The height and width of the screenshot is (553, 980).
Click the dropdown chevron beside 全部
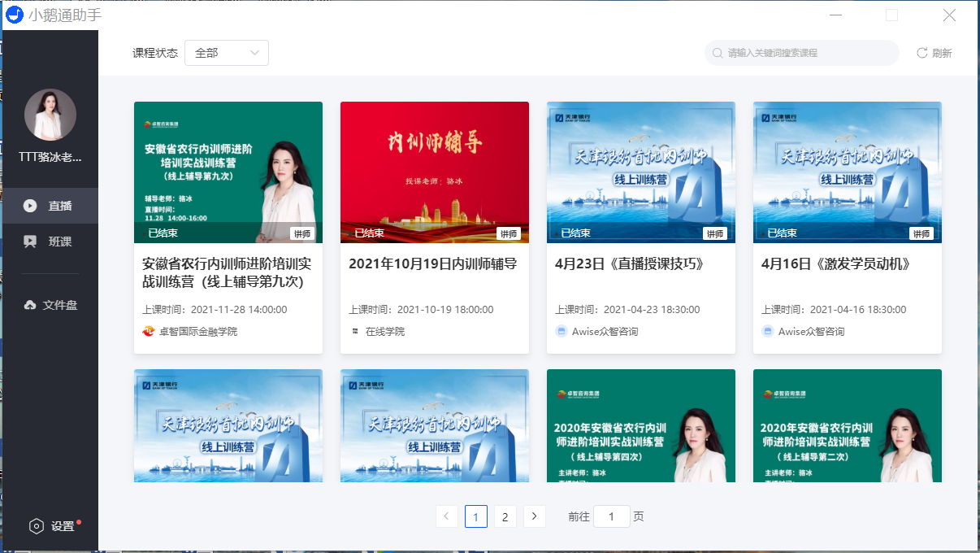pos(255,53)
